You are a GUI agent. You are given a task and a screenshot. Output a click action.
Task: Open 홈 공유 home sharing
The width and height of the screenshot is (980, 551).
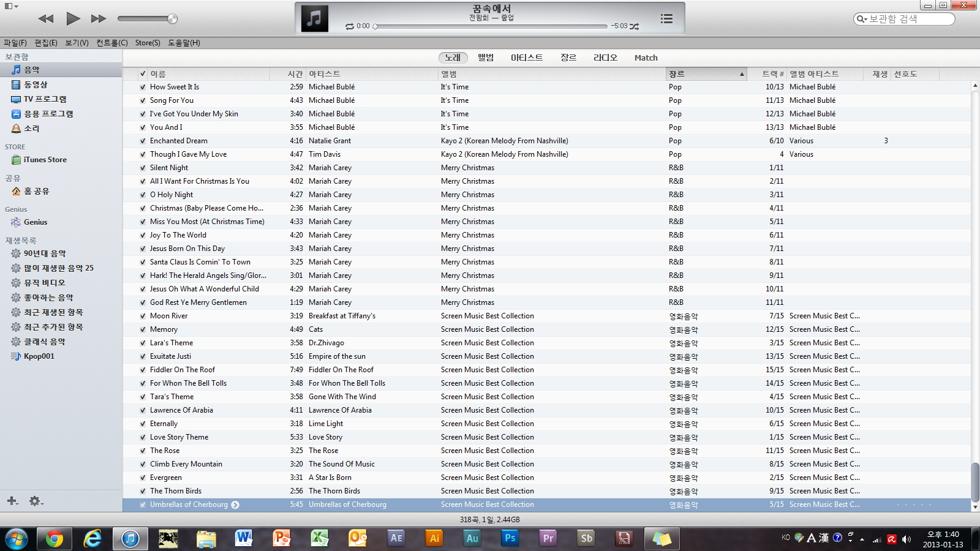tap(61, 191)
